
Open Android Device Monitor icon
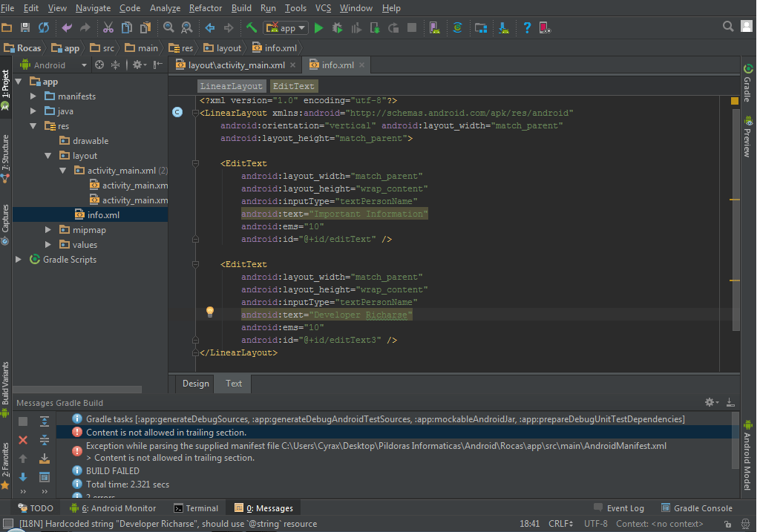click(545, 27)
